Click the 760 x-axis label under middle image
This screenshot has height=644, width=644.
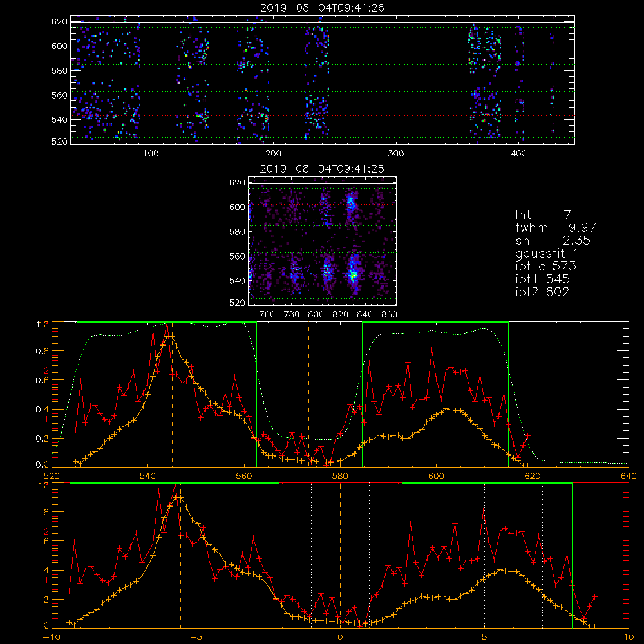click(x=267, y=315)
